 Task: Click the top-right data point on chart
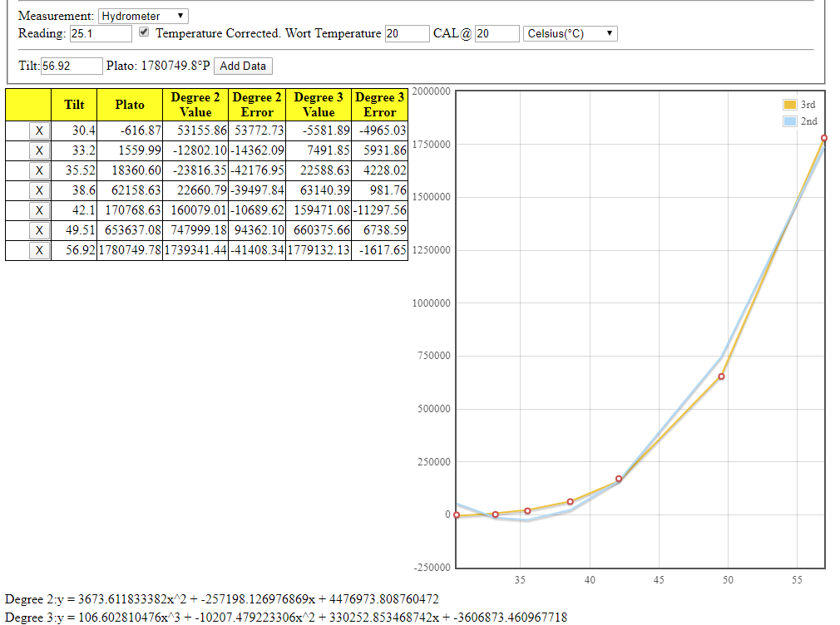pyautogui.click(x=823, y=138)
